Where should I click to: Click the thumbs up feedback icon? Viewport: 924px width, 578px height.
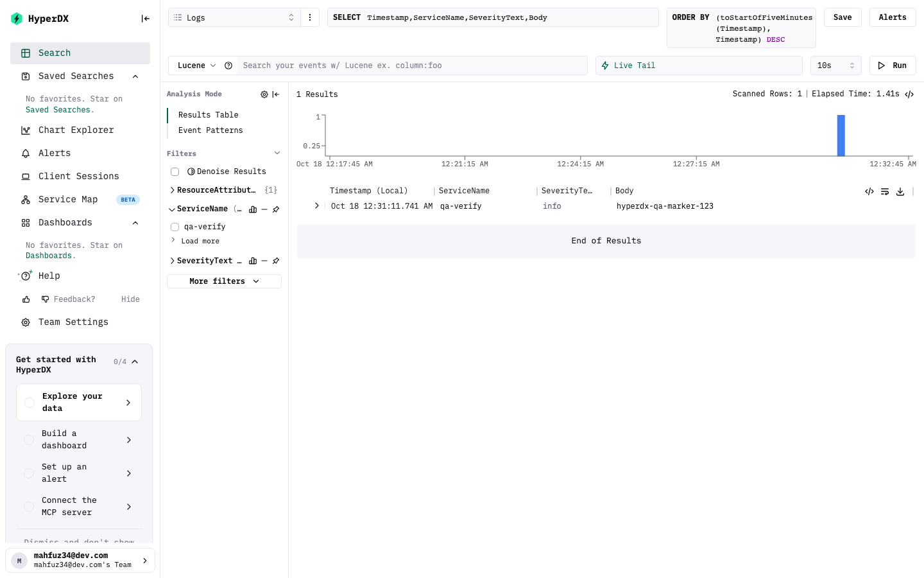click(26, 299)
